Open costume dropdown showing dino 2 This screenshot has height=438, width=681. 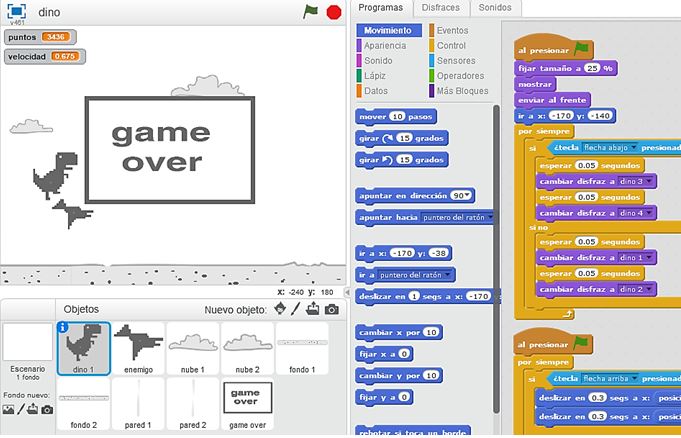click(649, 289)
